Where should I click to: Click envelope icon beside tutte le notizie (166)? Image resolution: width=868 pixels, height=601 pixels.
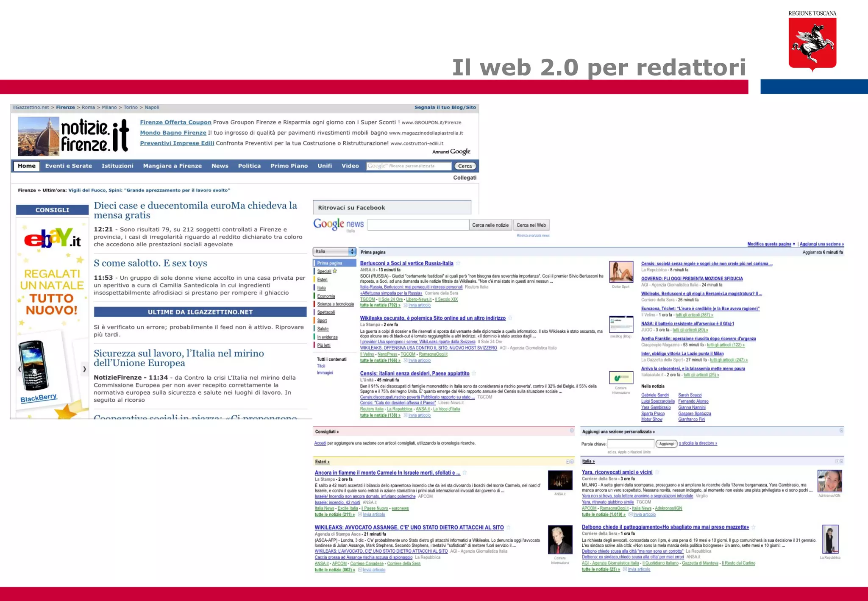[405, 360]
